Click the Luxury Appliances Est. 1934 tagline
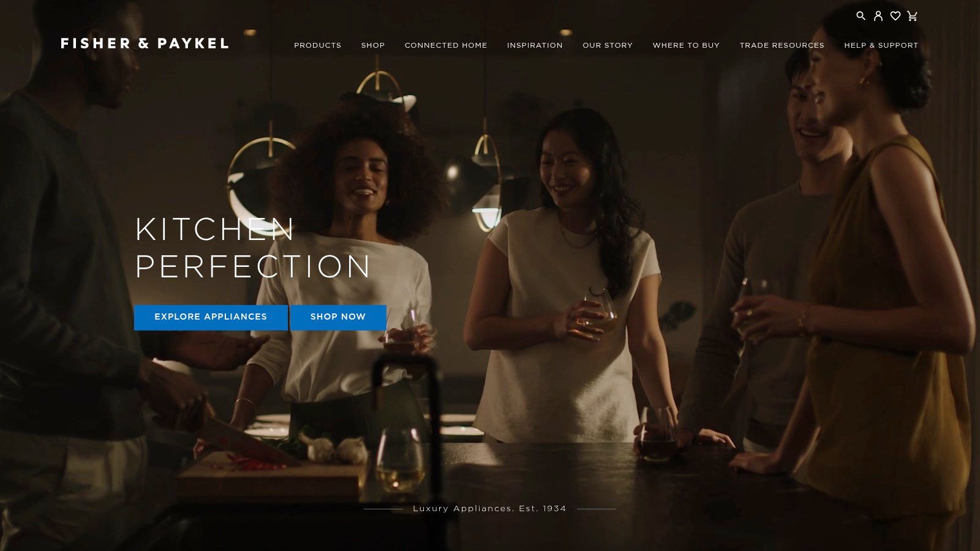This screenshot has height=551, width=980. (489, 509)
